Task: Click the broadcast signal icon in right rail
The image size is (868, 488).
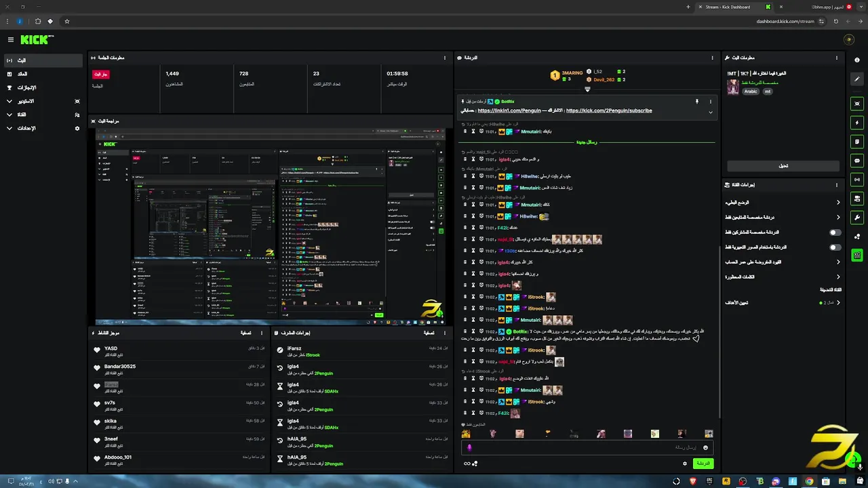Action: click(x=857, y=180)
